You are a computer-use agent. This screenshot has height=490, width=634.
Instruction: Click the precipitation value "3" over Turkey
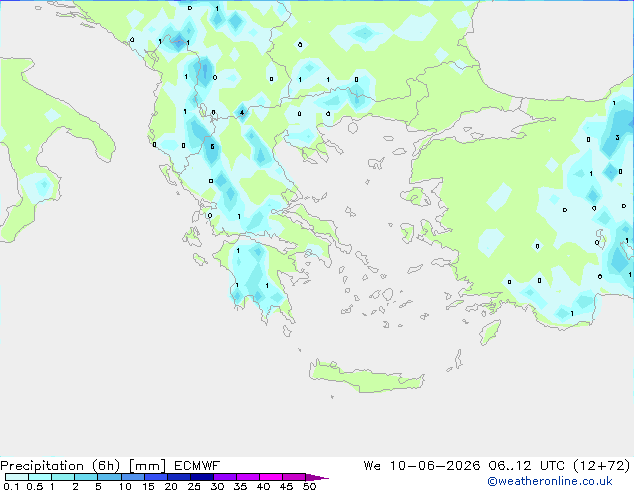[617, 137]
